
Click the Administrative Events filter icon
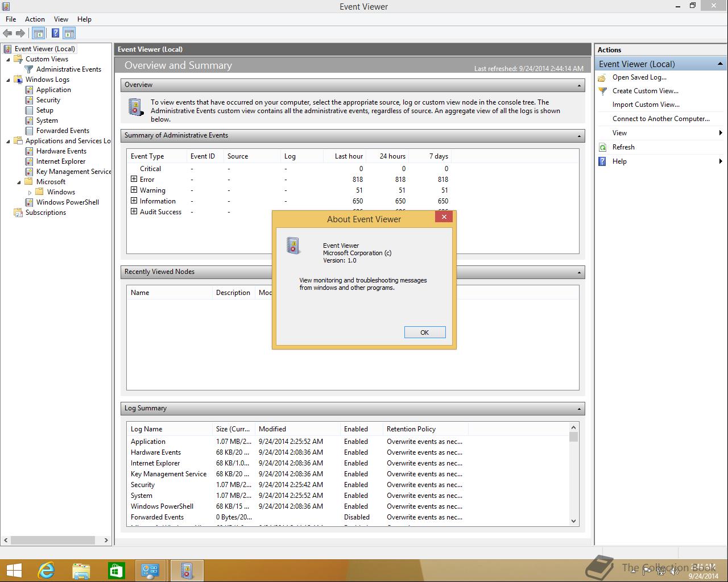point(29,69)
